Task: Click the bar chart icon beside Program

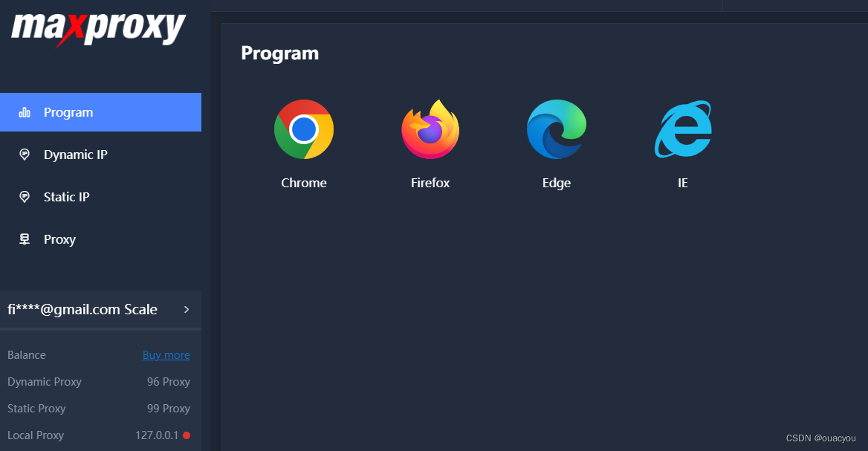Action: tap(25, 112)
